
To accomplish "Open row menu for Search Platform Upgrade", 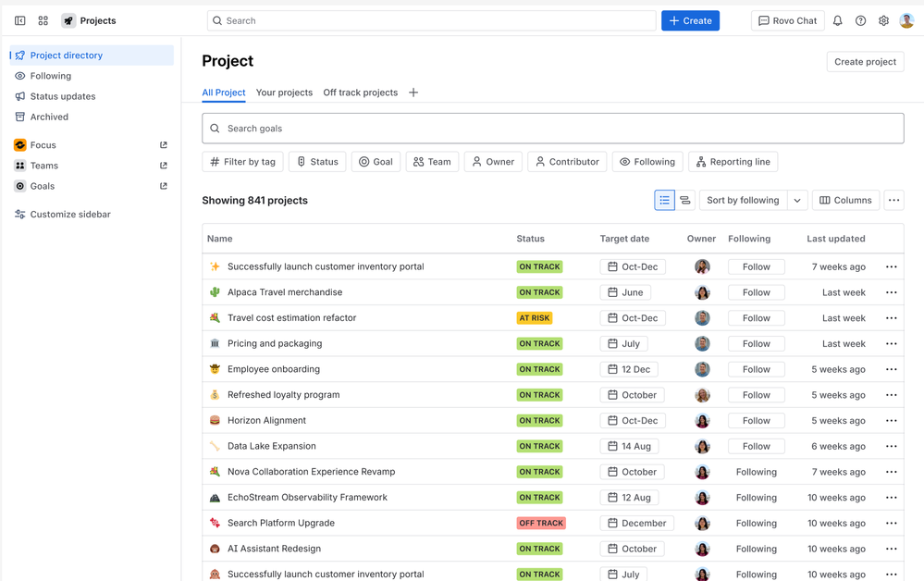I will [891, 524].
